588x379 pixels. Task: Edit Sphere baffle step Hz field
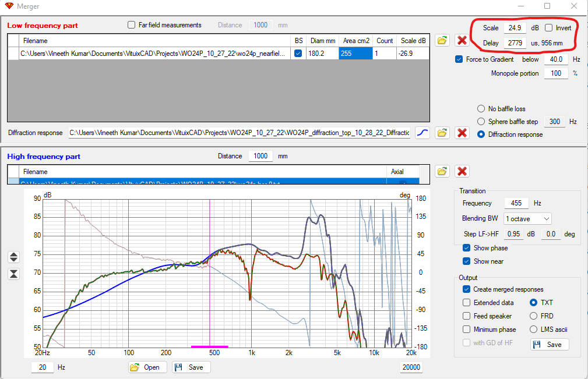555,121
